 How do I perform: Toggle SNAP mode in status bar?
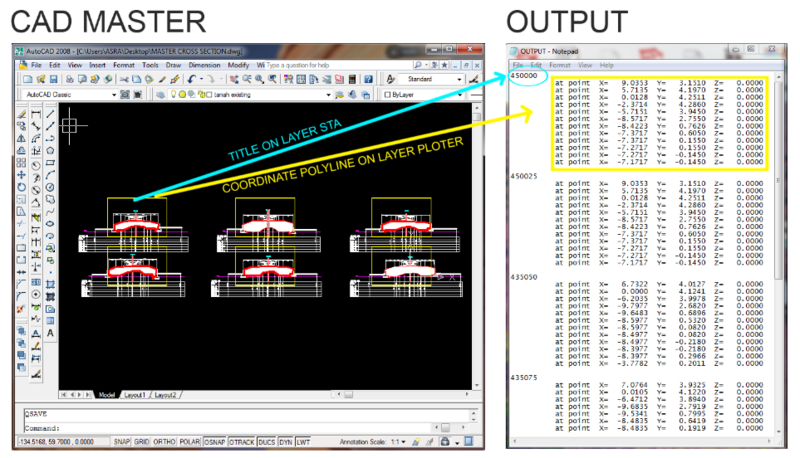(x=122, y=442)
